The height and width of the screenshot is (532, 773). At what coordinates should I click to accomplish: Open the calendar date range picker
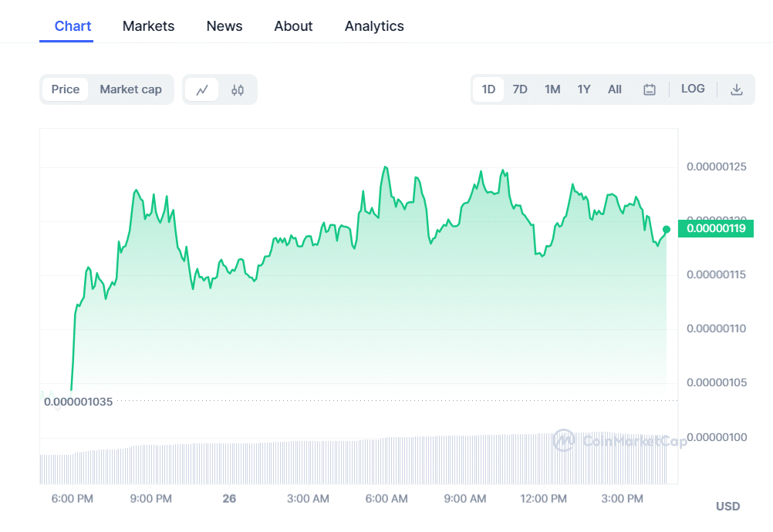[650, 89]
